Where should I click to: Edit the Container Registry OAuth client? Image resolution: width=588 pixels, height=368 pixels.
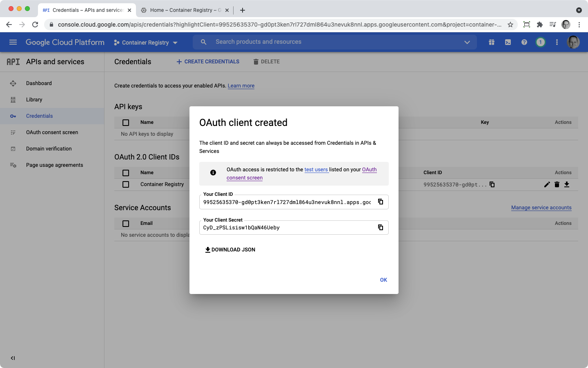coord(547,184)
